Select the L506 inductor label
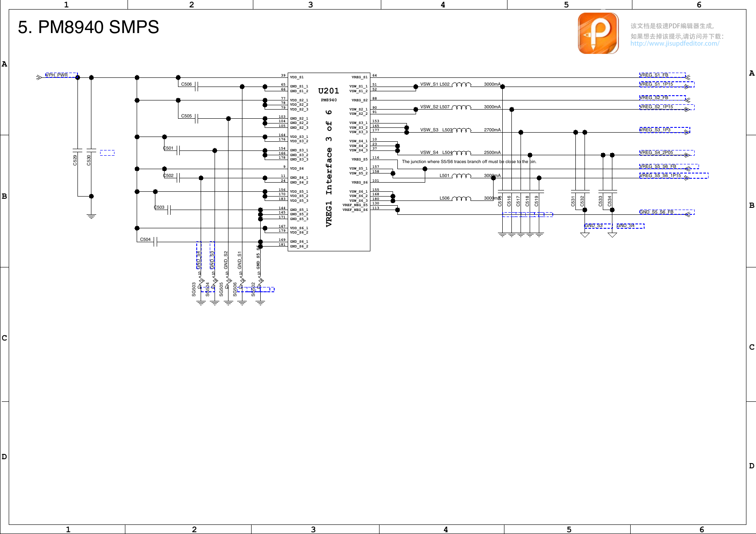 [x=444, y=198]
